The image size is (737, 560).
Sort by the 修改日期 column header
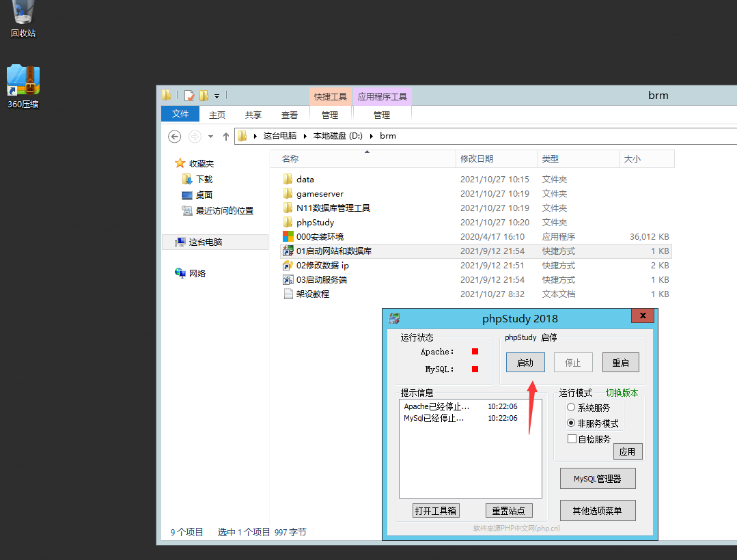coord(497,159)
